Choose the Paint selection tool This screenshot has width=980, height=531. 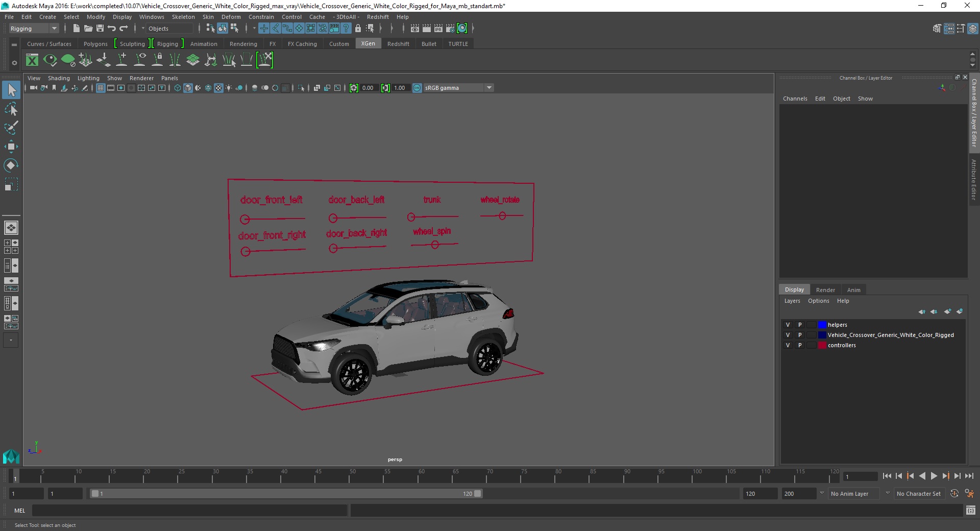11,128
